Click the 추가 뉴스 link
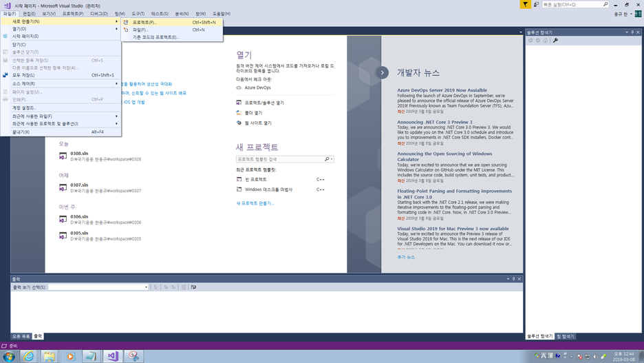The width and height of the screenshot is (644, 363). [406, 257]
